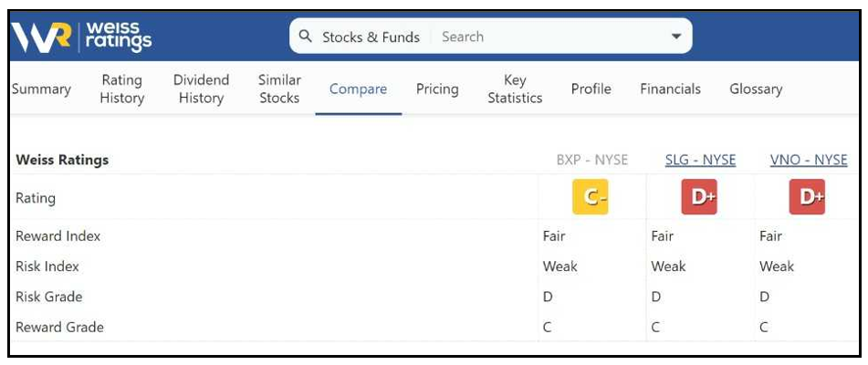The height and width of the screenshot is (365, 868).
Task: Expand the search dropdown arrow
Action: point(676,36)
